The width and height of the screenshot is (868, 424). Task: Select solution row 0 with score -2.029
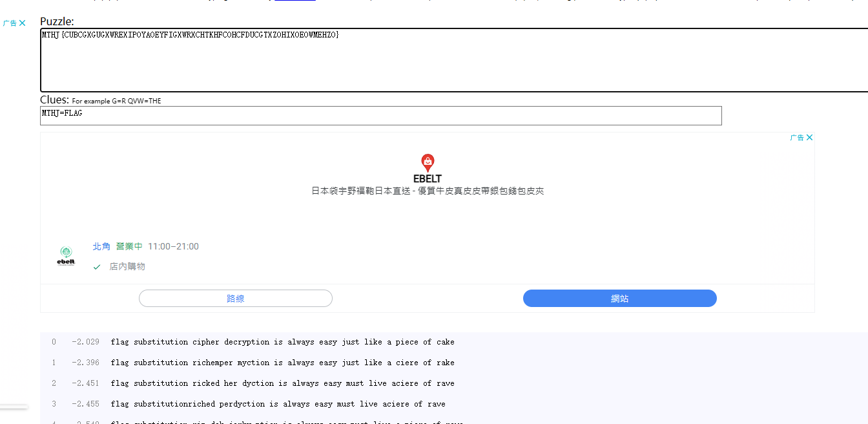[x=282, y=342]
